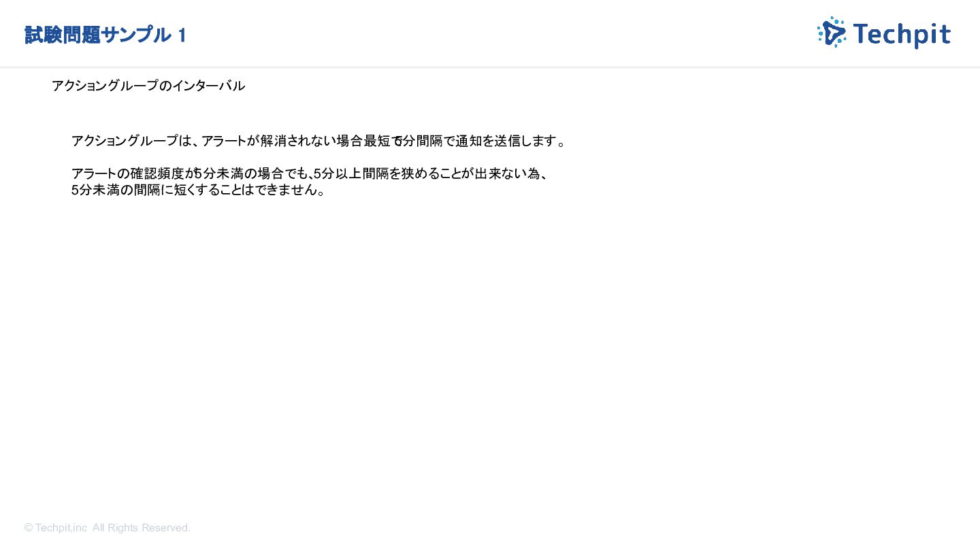Select the slide title 試験問題サンプル 1
Viewport: 980px width, 551px height.
coord(105,35)
